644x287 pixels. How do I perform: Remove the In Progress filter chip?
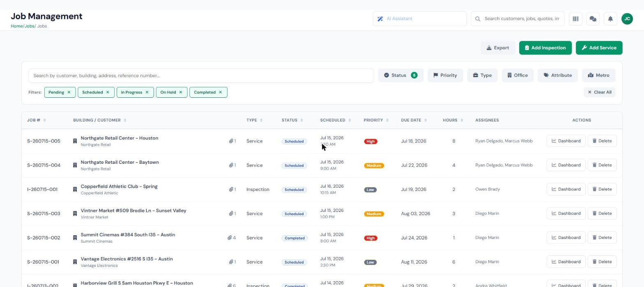147,92
